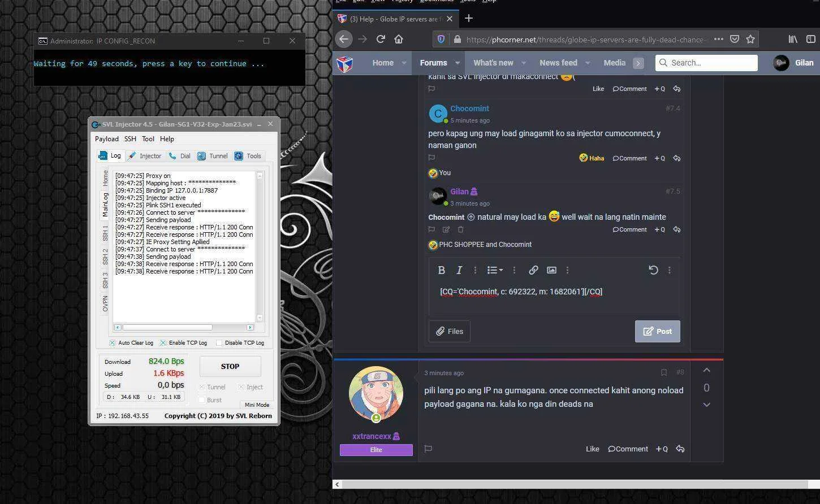The image size is (820, 504).
Task: Switch to Injector tab in SVL Injector
Action: [x=145, y=156]
